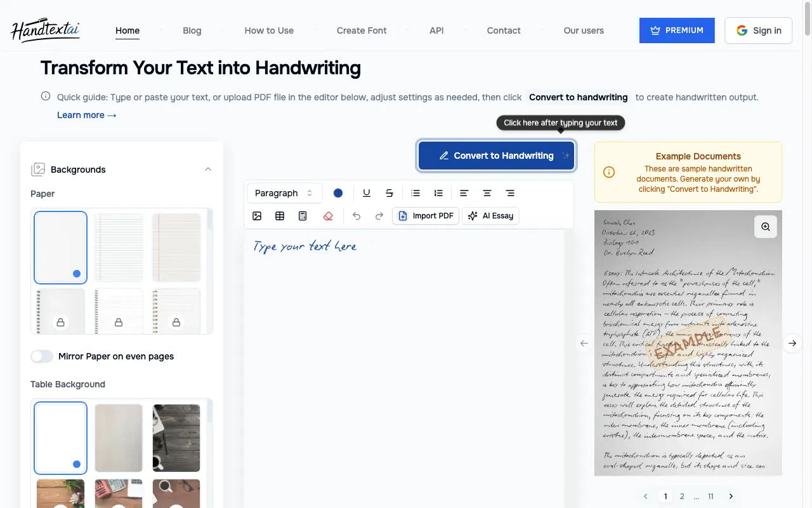
Task: Sign in with Google
Action: point(759,30)
